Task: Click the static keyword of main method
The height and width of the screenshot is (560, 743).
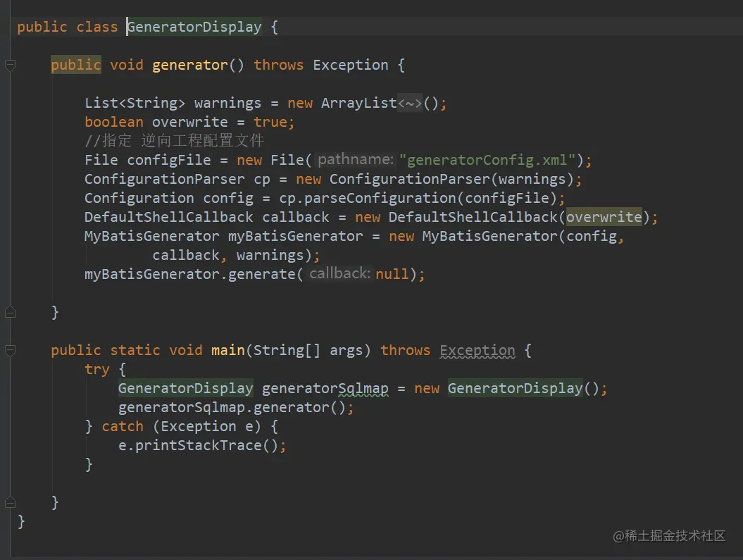Action: [135, 351]
